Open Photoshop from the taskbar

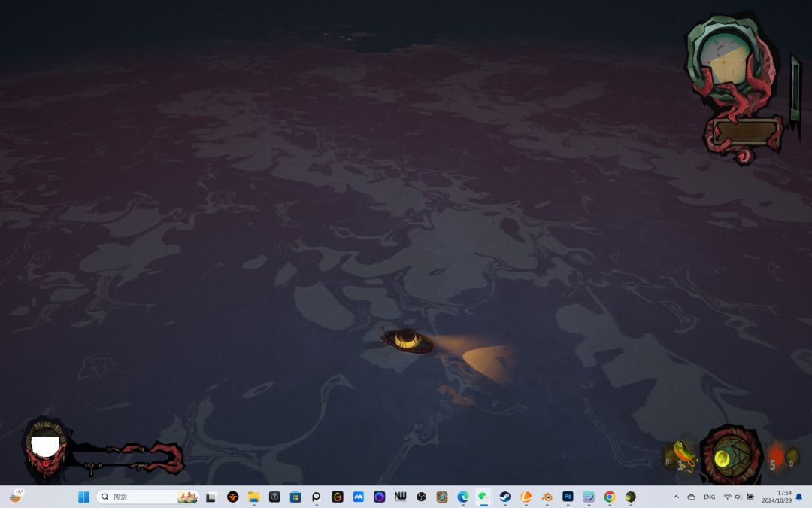[x=568, y=497]
